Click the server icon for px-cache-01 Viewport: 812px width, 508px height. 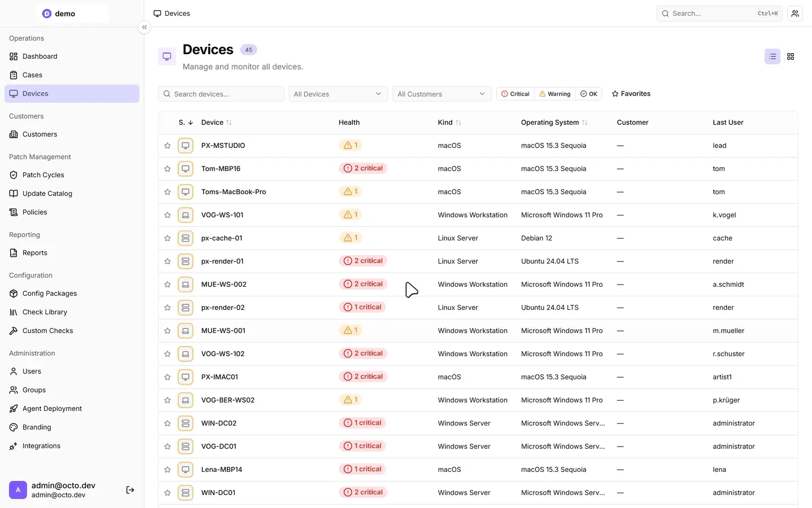[186, 238]
